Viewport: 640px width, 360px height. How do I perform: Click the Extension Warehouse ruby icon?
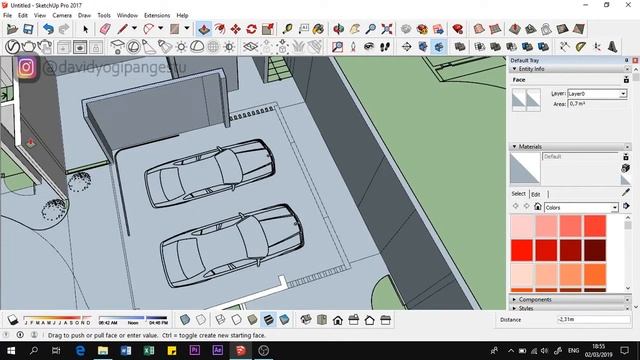458,29
